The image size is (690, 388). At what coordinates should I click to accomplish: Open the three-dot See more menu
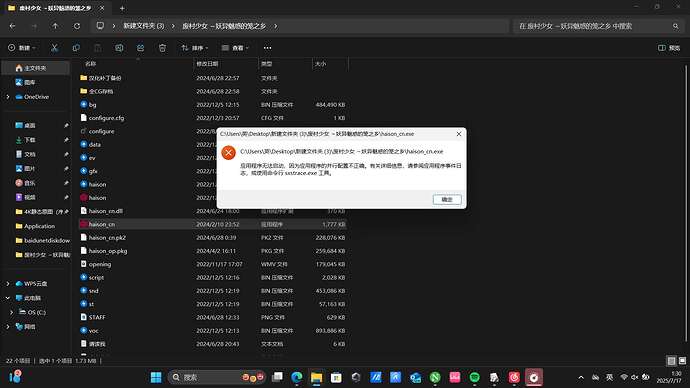pos(267,48)
